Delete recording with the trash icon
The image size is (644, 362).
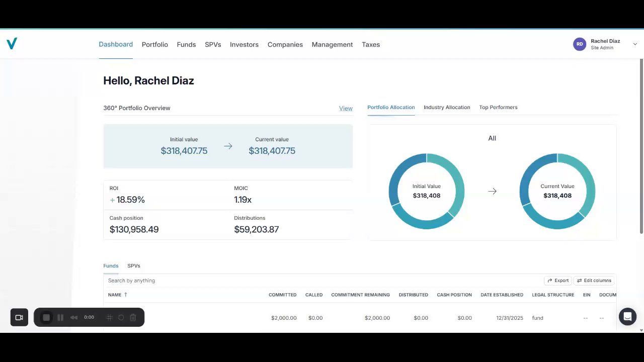133,317
